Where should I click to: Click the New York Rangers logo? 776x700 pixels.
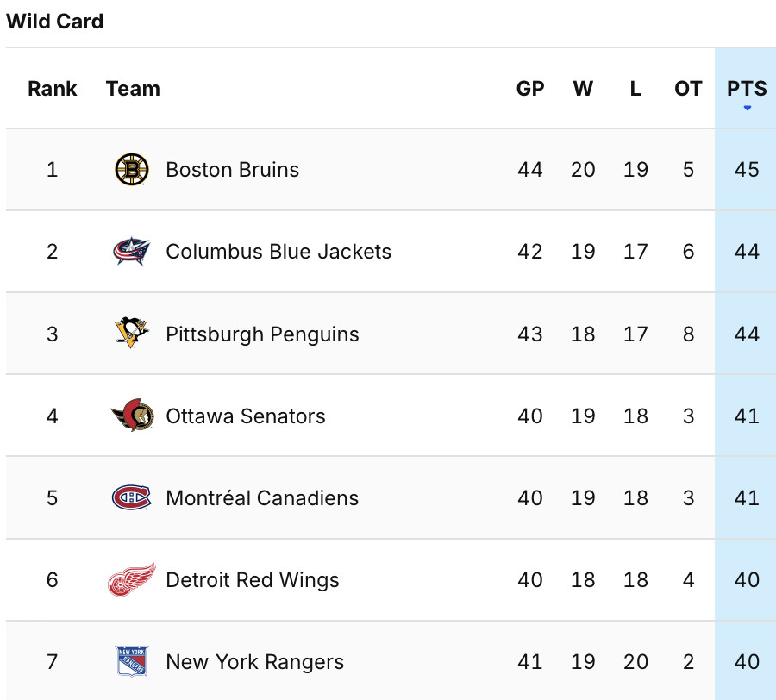click(x=132, y=662)
